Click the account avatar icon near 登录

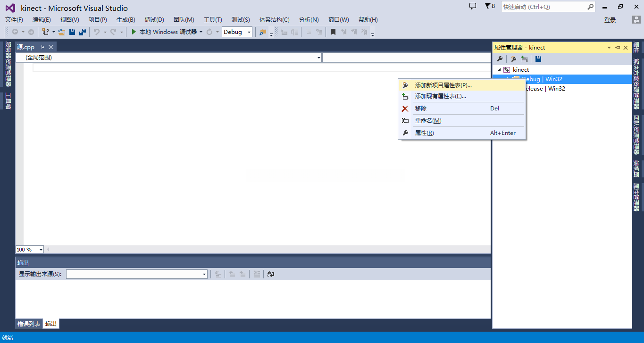(x=636, y=20)
